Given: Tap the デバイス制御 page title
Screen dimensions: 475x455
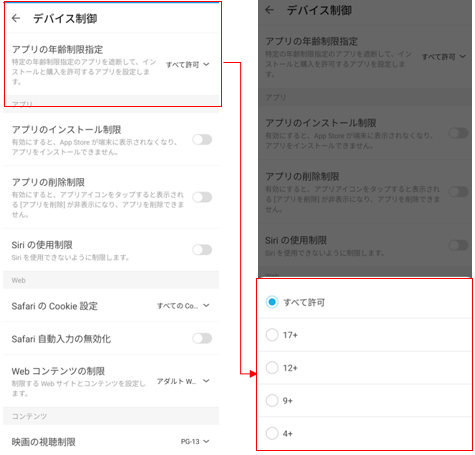Looking at the screenshot, I should coord(65,18).
